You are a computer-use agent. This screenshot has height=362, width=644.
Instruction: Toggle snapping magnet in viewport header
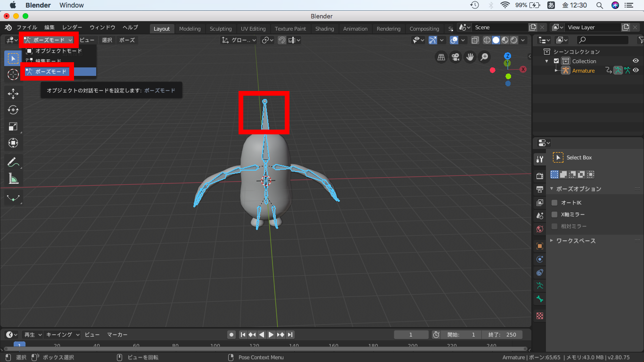282,40
